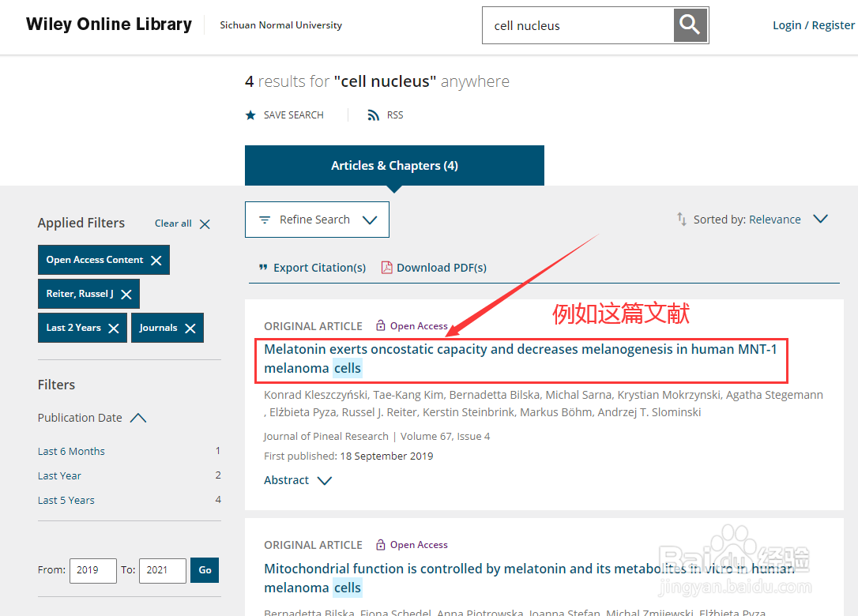The width and height of the screenshot is (858, 616).
Task: Click the Export Citation quote icon
Action: tap(263, 268)
